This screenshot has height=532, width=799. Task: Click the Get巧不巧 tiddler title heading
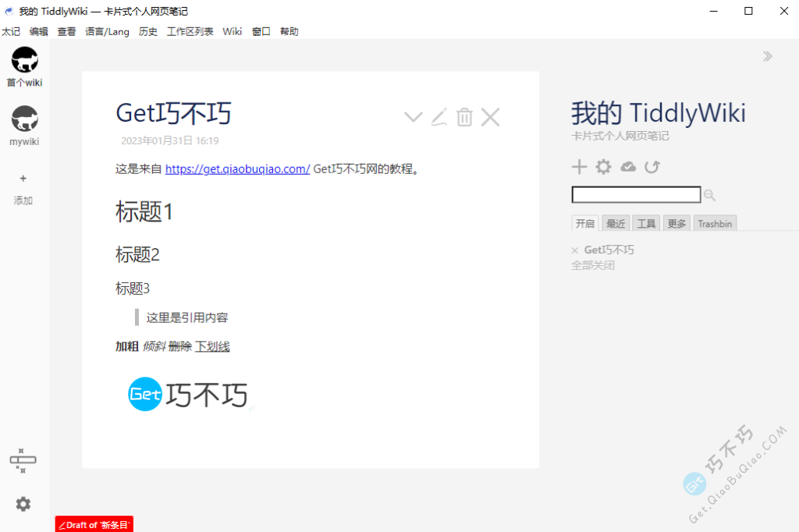pos(173,113)
